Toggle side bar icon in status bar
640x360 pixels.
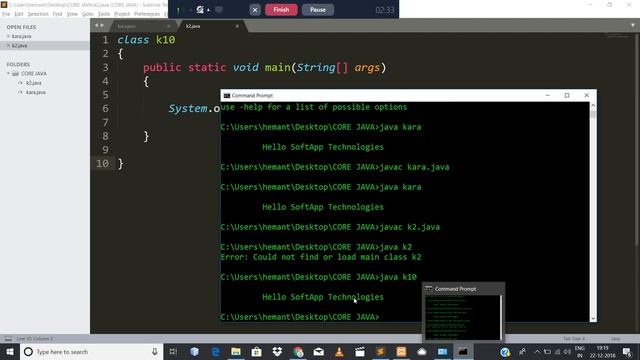pos(8,339)
